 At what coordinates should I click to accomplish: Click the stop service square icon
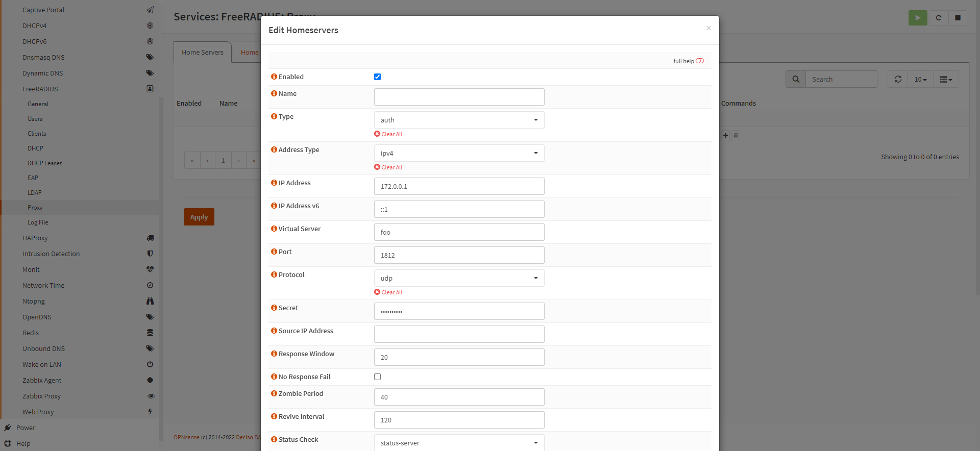point(958,18)
